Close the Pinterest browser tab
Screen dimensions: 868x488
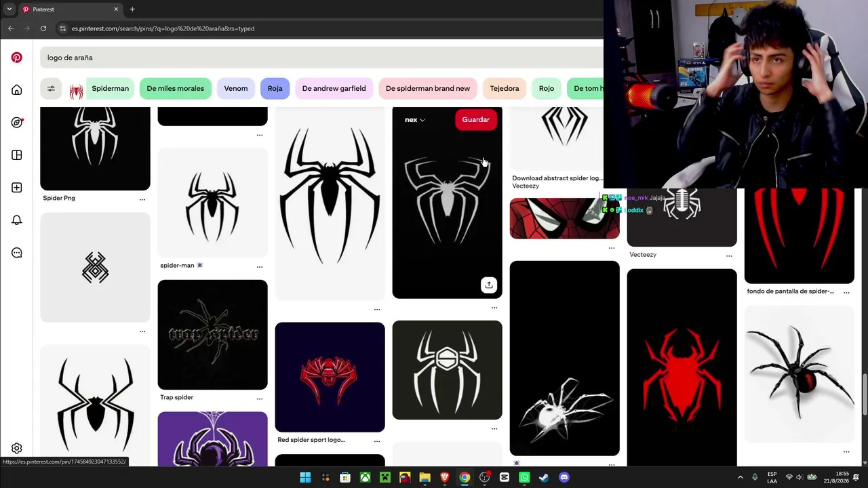116,9
